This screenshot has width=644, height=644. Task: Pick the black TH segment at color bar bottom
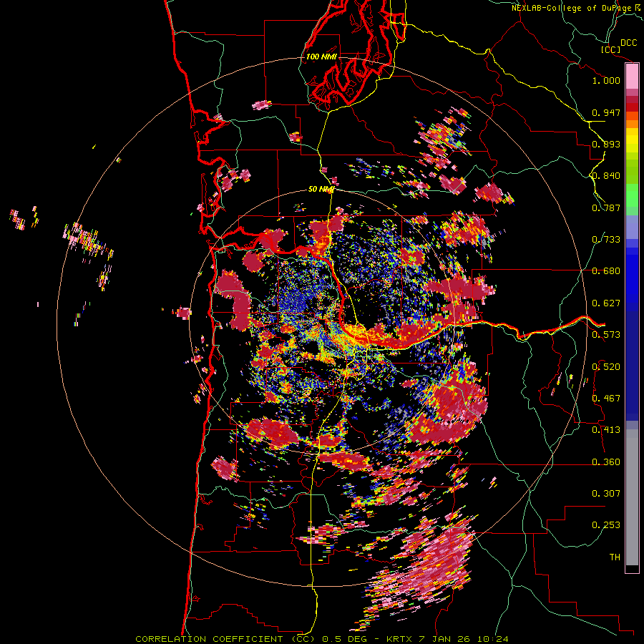[x=632, y=568]
